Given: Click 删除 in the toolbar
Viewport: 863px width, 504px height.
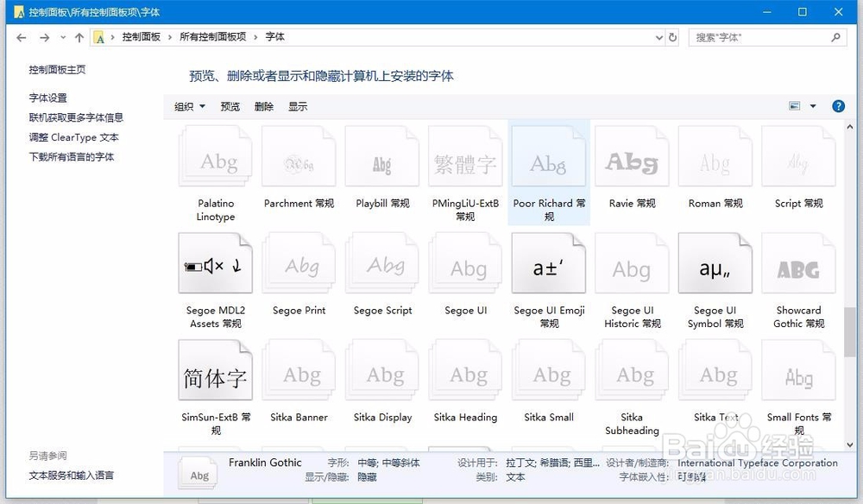Looking at the screenshot, I should coord(263,107).
